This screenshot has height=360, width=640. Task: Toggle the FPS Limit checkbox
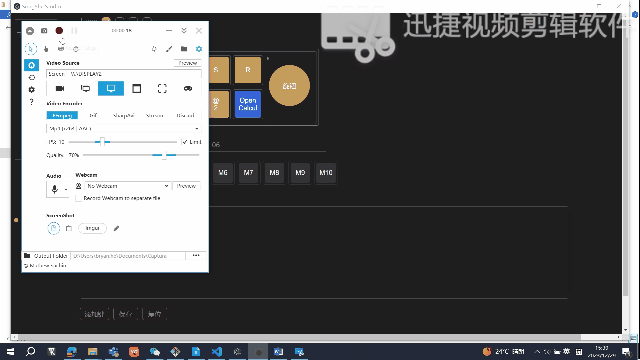185,142
